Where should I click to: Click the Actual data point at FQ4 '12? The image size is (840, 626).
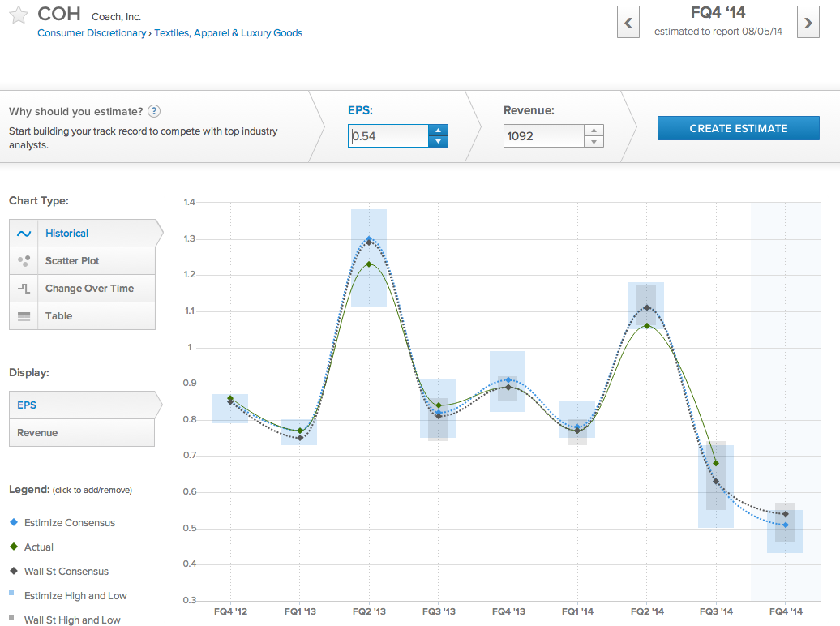230,397
